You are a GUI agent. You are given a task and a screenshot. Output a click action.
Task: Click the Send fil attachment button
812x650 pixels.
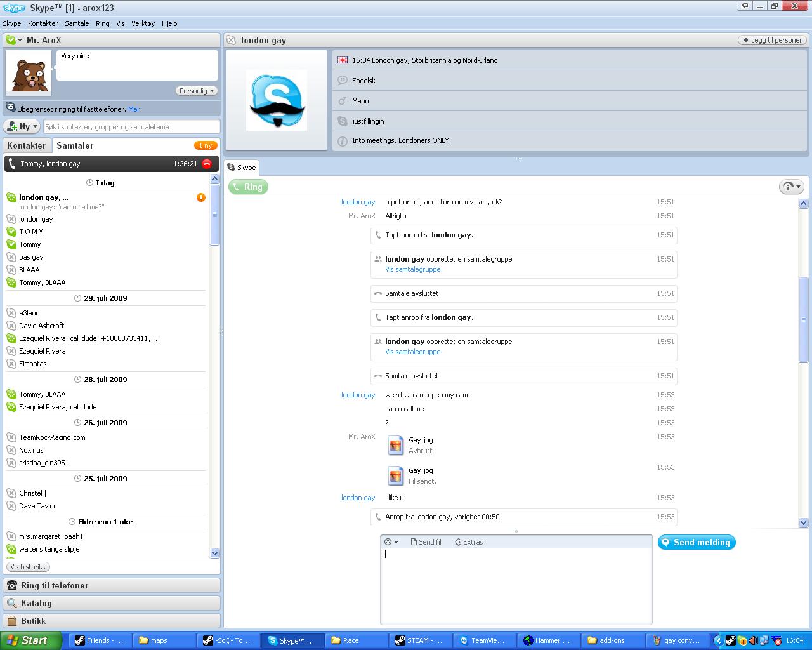click(426, 542)
